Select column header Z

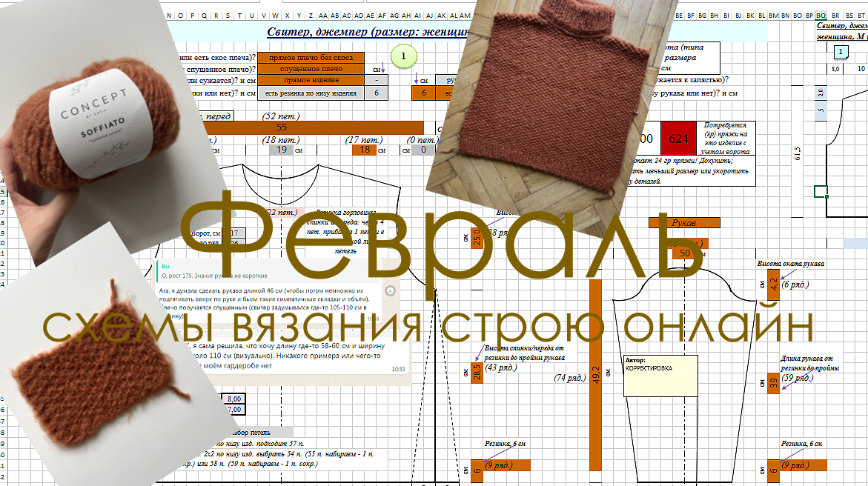(311, 16)
